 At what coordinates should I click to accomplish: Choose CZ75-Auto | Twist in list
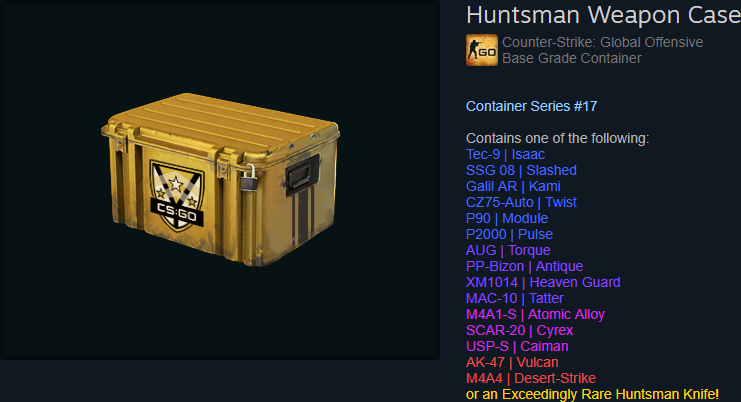pos(521,202)
